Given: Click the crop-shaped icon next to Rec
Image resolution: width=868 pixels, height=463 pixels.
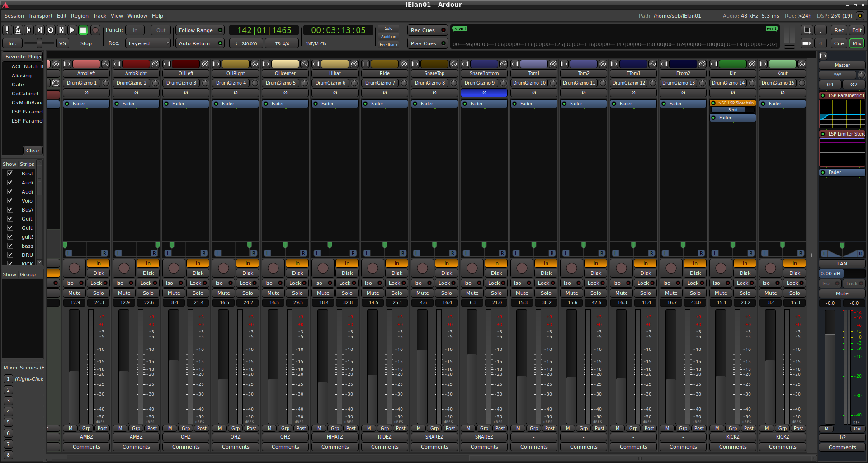Looking at the screenshot, I should [807, 30].
